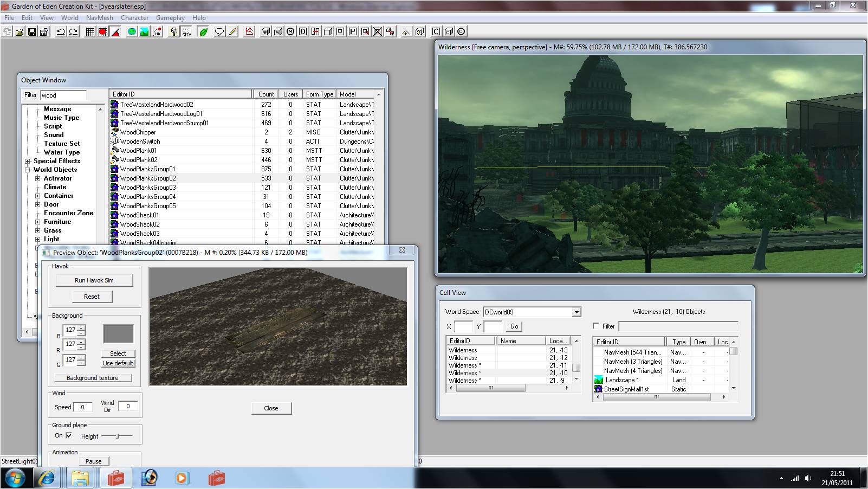
Task: Click the gray background color swatch
Action: point(118,334)
